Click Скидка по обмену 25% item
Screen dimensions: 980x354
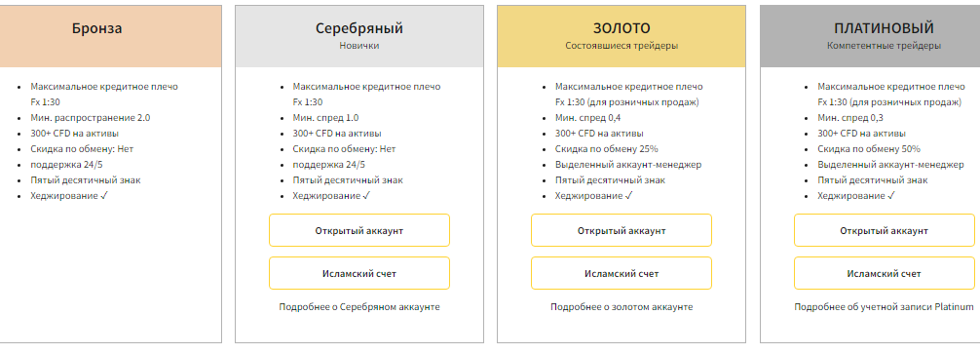coord(606,149)
